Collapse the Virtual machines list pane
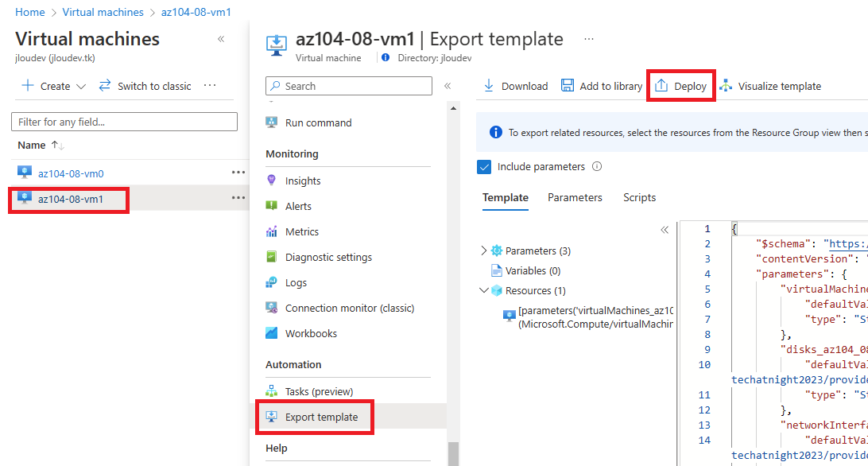This screenshot has width=868, height=466. point(221,39)
